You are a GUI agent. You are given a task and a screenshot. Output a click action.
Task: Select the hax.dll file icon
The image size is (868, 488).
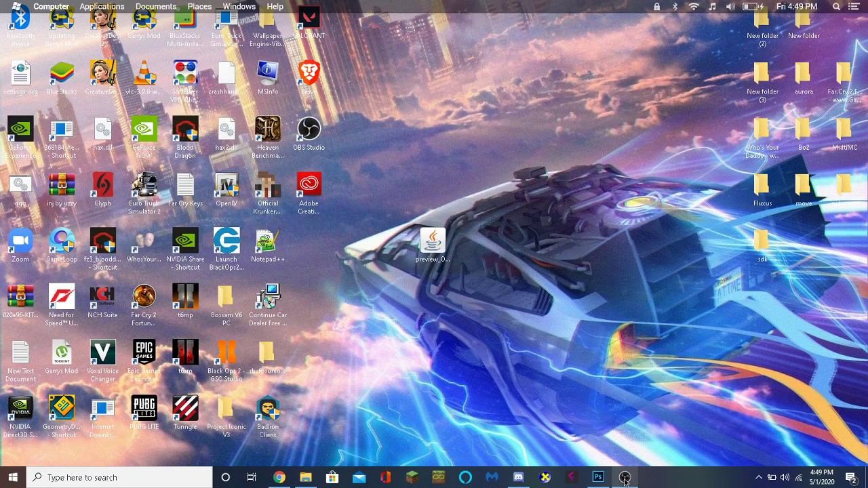(102, 129)
